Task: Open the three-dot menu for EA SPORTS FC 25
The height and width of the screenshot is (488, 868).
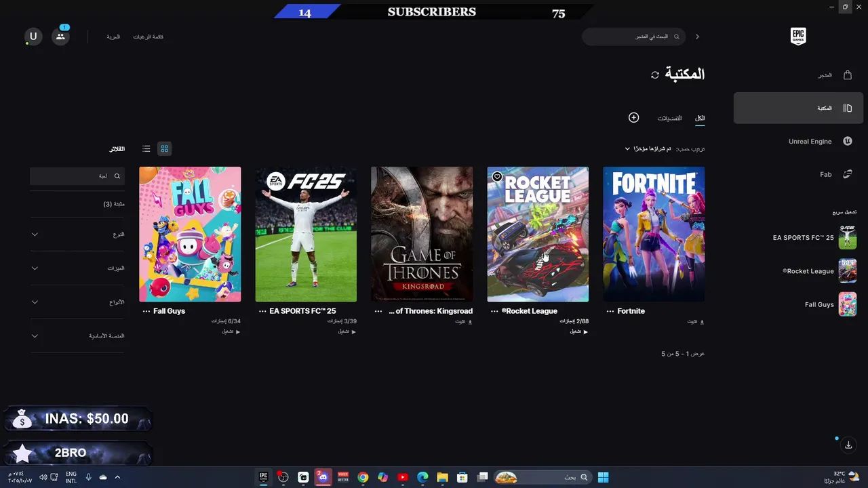Action: pos(262,311)
